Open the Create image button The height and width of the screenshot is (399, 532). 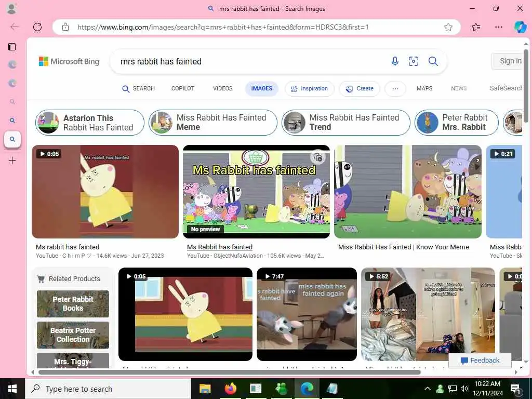click(x=360, y=88)
